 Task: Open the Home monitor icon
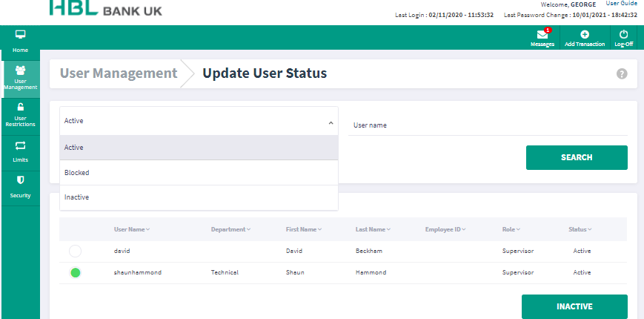point(21,35)
